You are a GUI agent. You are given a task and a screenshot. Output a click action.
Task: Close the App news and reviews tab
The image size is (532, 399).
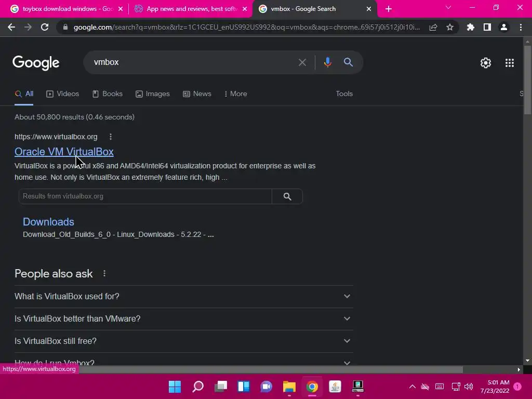coord(245,9)
